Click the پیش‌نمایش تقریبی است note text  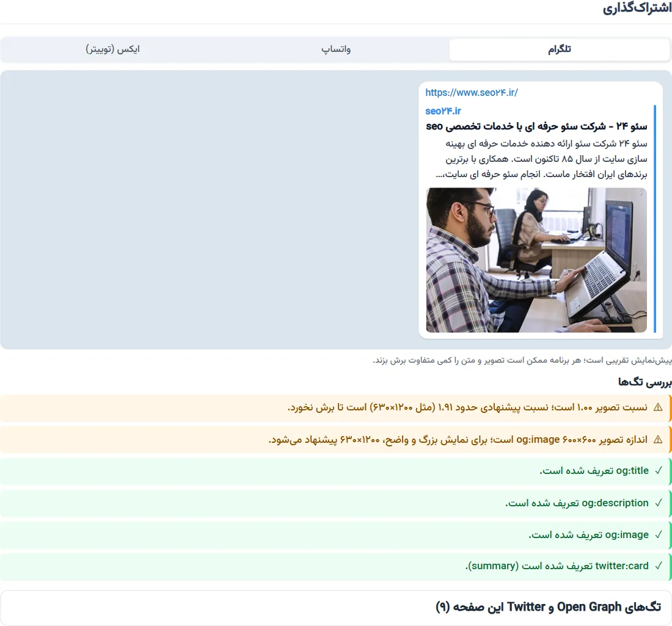[522, 360]
